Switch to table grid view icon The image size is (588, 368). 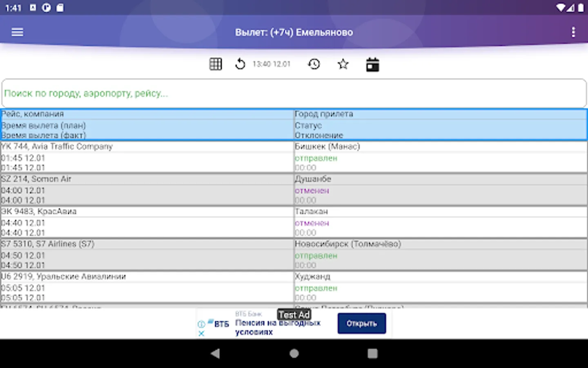[x=216, y=64]
